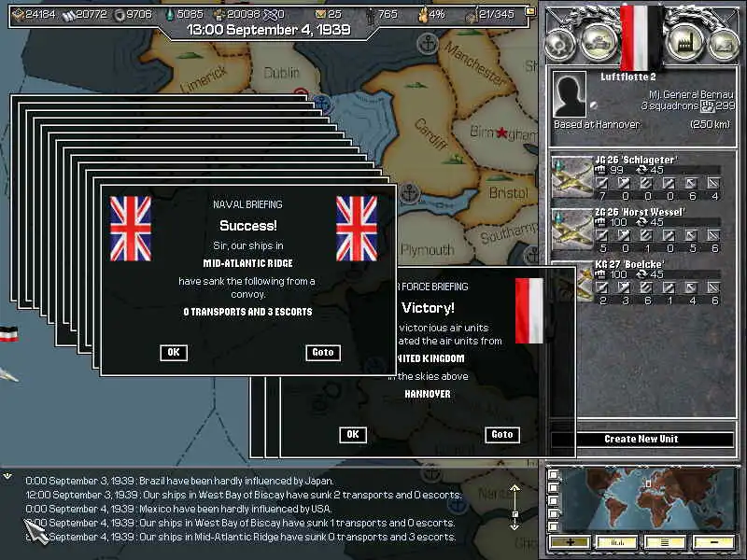This screenshot has height=560, width=747.
Task: Toggle the second map-mode box beside minimap
Action: click(553, 487)
